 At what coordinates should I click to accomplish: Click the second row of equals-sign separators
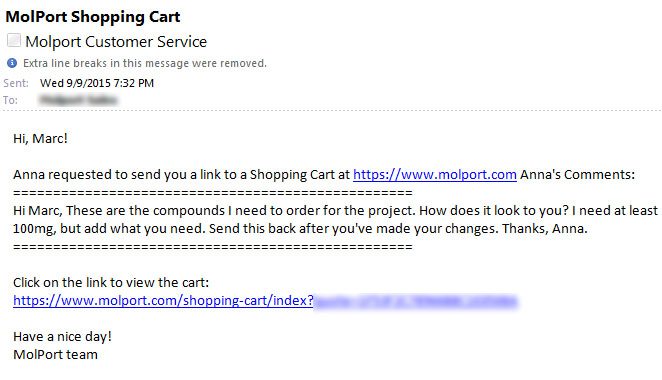click(x=213, y=247)
